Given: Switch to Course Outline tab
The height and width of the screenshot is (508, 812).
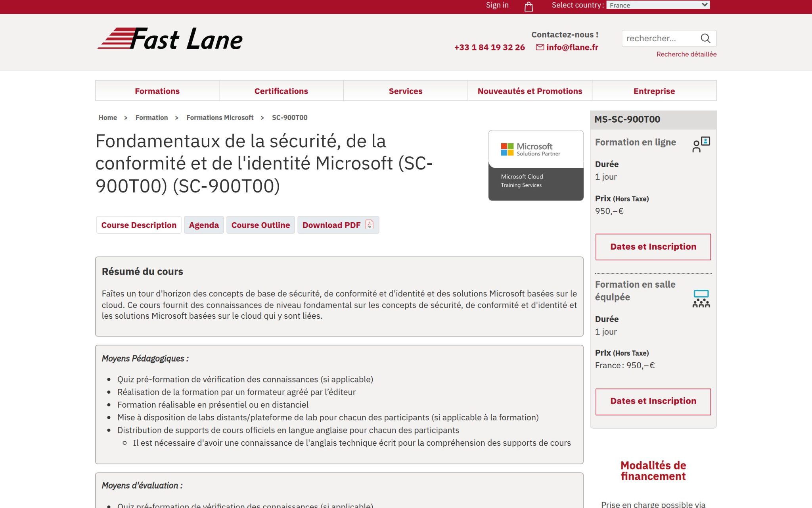Looking at the screenshot, I should pyautogui.click(x=260, y=225).
